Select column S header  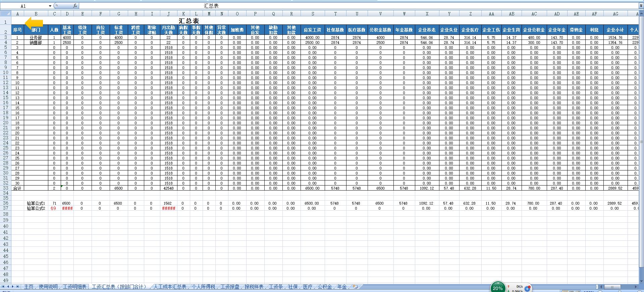[x=313, y=14]
